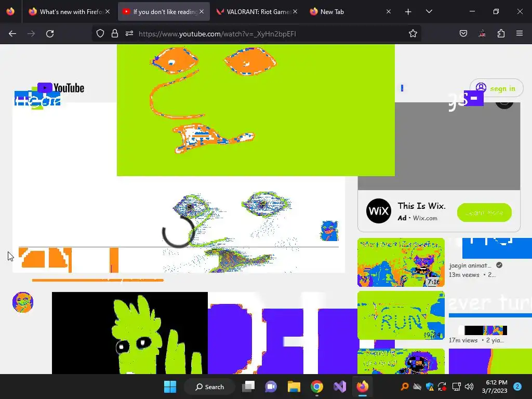This screenshot has width=532, height=399.
Task: Open Windows Start menu
Action: 170,387
